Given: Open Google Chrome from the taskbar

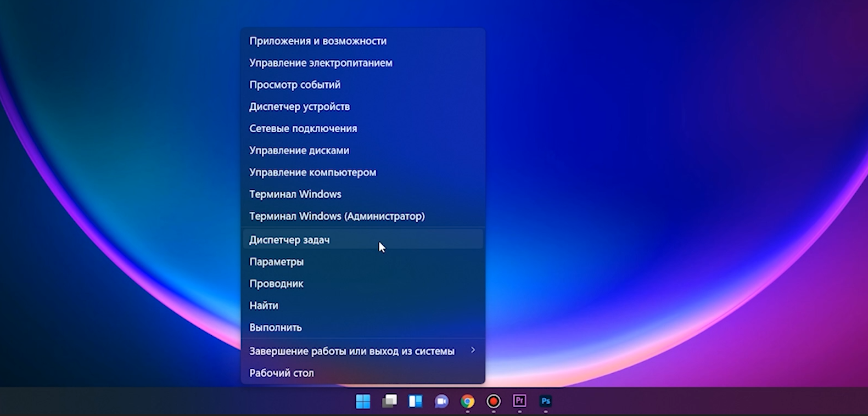Looking at the screenshot, I should [x=467, y=402].
